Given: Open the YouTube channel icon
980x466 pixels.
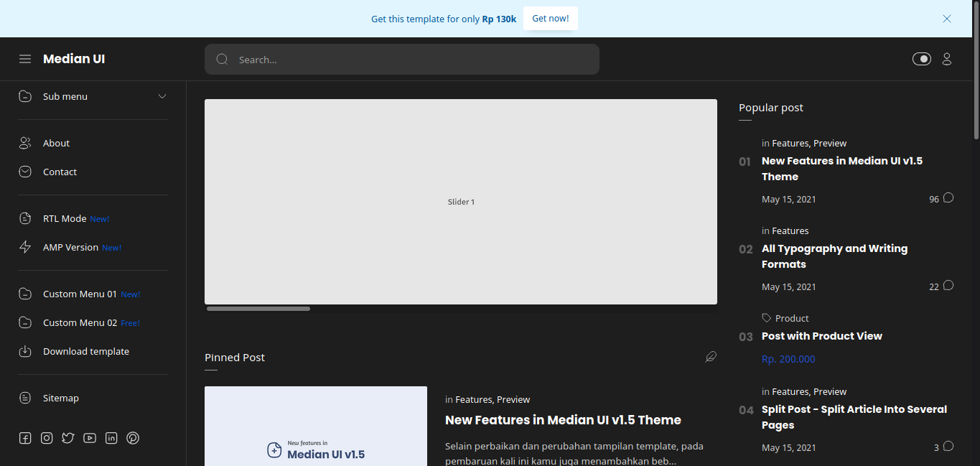Looking at the screenshot, I should click(x=90, y=438).
